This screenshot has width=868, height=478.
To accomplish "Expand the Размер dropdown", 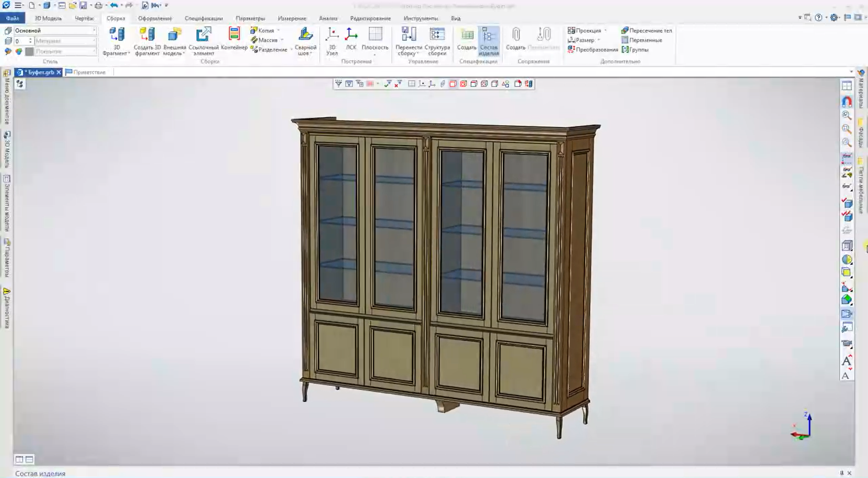I will coord(598,40).
